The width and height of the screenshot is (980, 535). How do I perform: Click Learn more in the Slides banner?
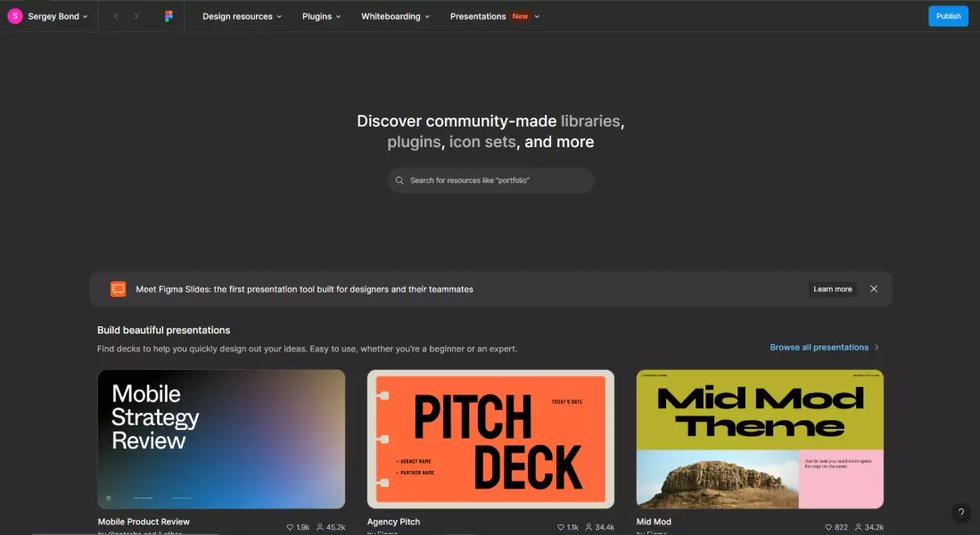tap(833, 289)
